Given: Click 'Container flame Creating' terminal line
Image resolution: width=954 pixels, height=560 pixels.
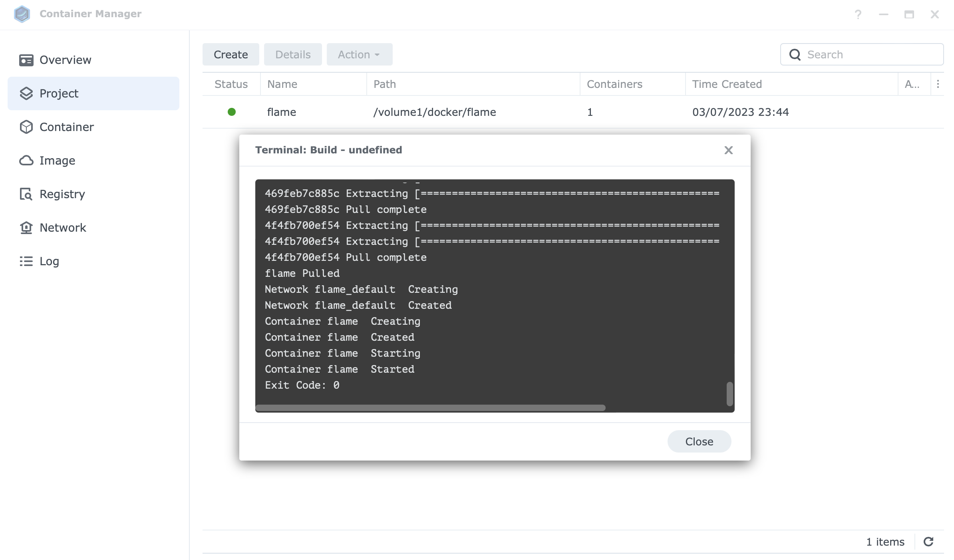Looking at the screenshot, I should [x=343, y=321].
